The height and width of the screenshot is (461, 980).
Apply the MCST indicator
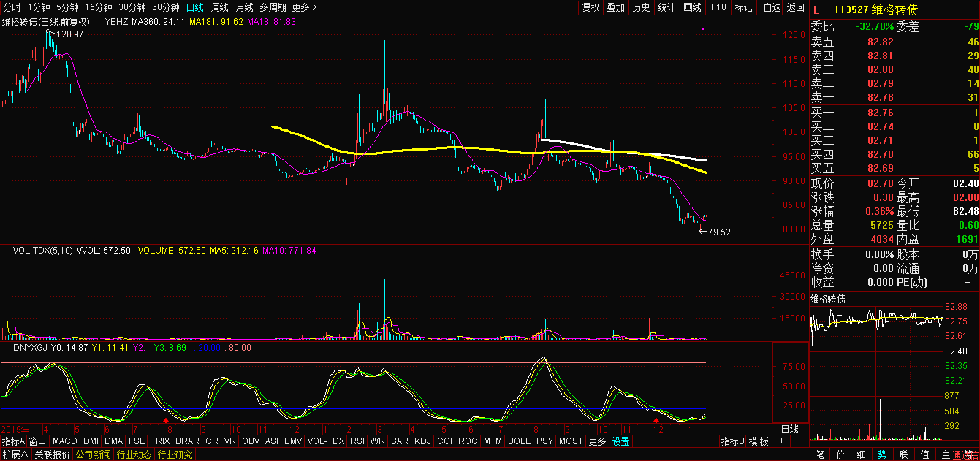tap(571, 441)
